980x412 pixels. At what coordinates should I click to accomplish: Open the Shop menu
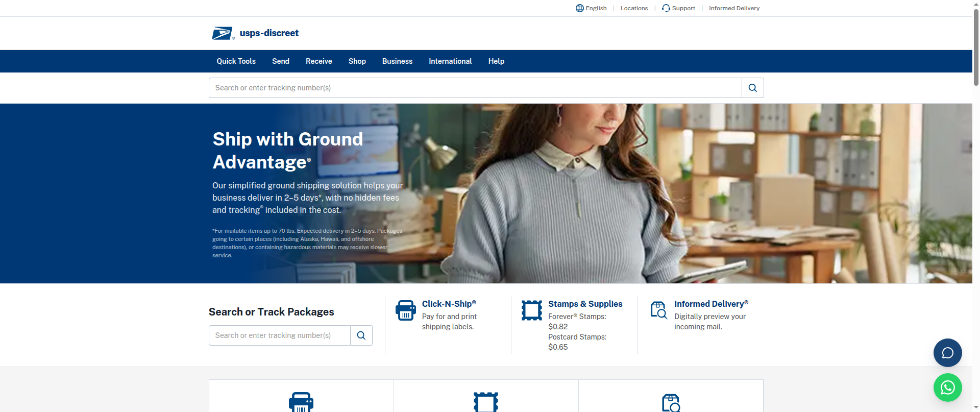[x=357, y=61]
